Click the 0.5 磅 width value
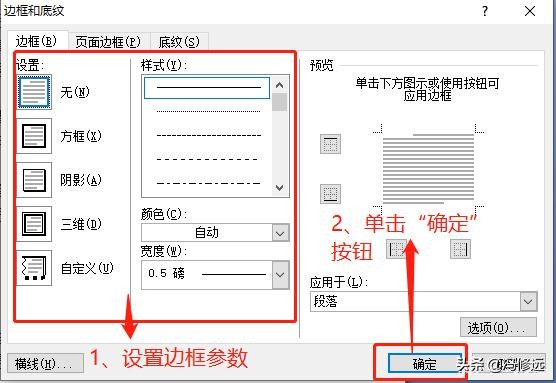This screenshot has height=383, width=556. click(167, 273)
